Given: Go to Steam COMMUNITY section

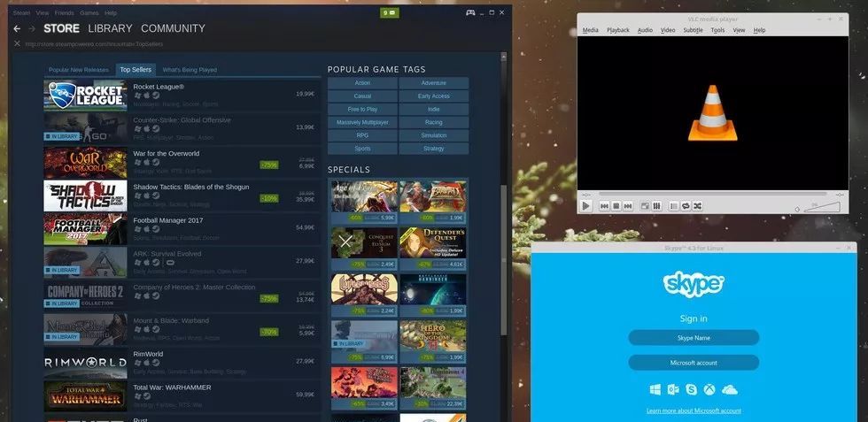Looking at the screenshot, I should 173,28.
